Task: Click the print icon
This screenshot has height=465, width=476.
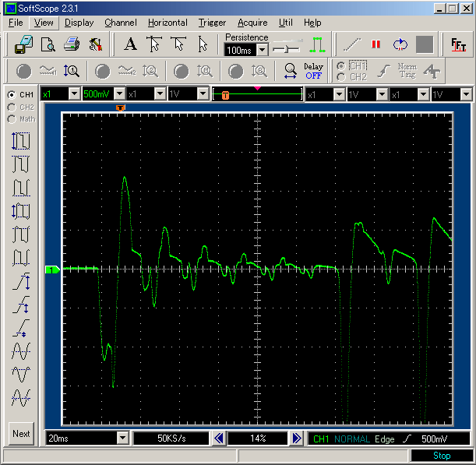Action: tap(72, 44)
